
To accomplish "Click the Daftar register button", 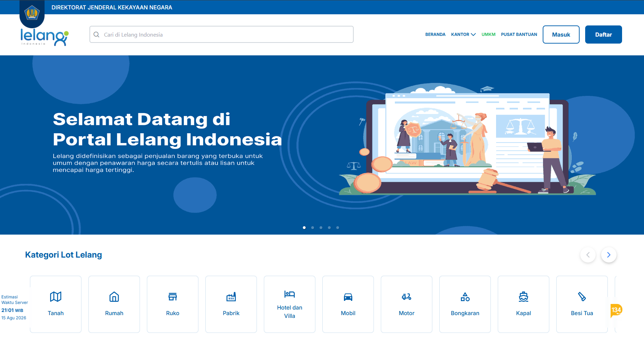I will (x=604, y=35).
